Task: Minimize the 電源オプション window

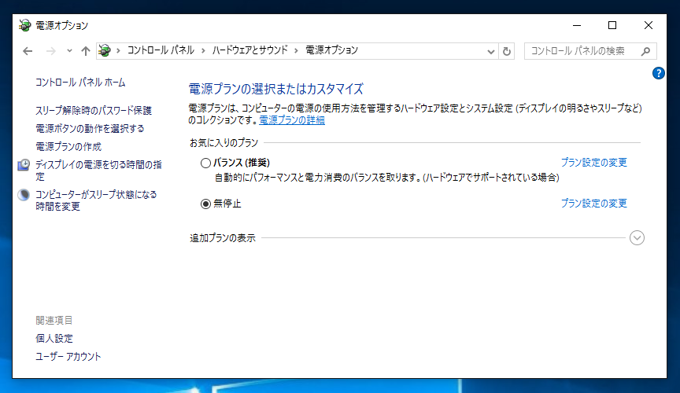Action: point(577,26)
